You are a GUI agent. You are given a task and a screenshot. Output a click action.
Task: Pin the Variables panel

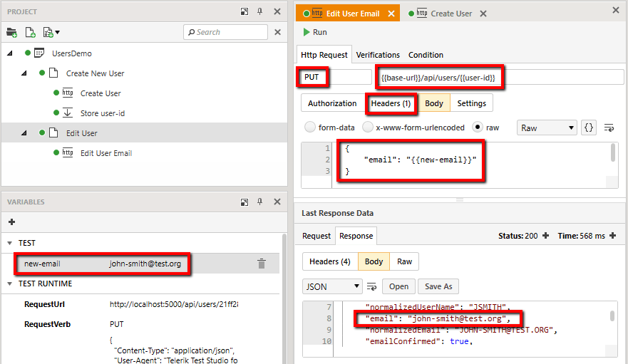click(x=260, y=202)
